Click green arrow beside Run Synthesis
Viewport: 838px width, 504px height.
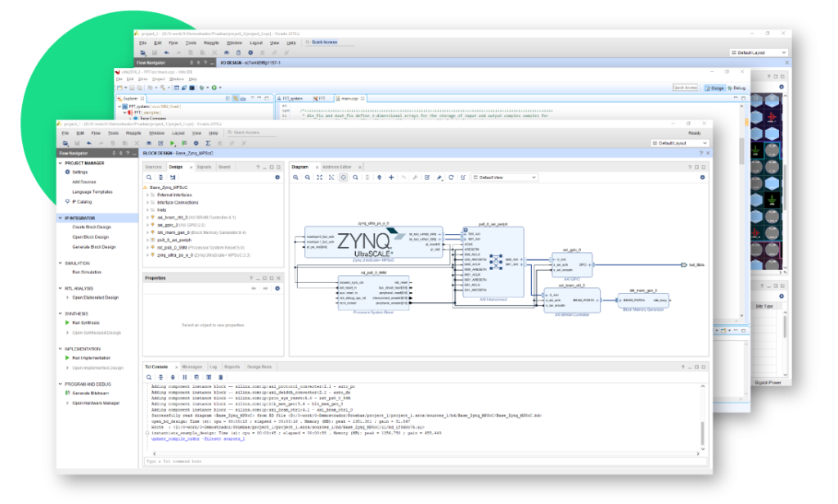coord(67,323)
